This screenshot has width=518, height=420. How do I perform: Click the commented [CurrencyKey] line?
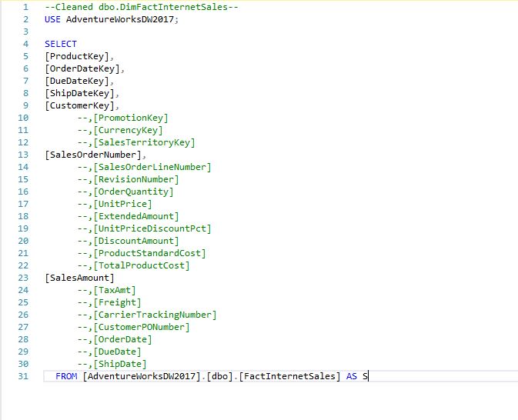pos(120,130)
